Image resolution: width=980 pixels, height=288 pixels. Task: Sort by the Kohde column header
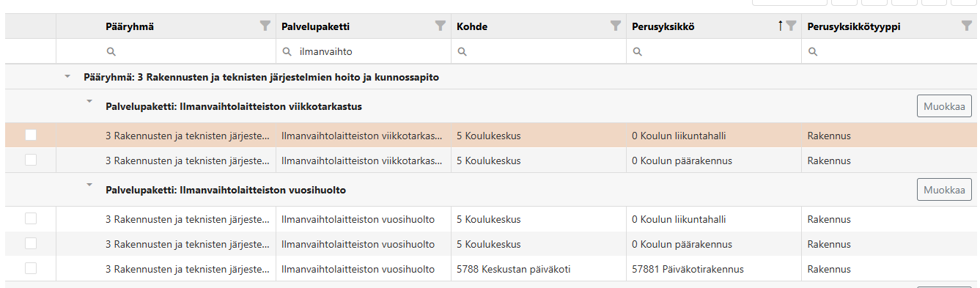tap(472, 26)
